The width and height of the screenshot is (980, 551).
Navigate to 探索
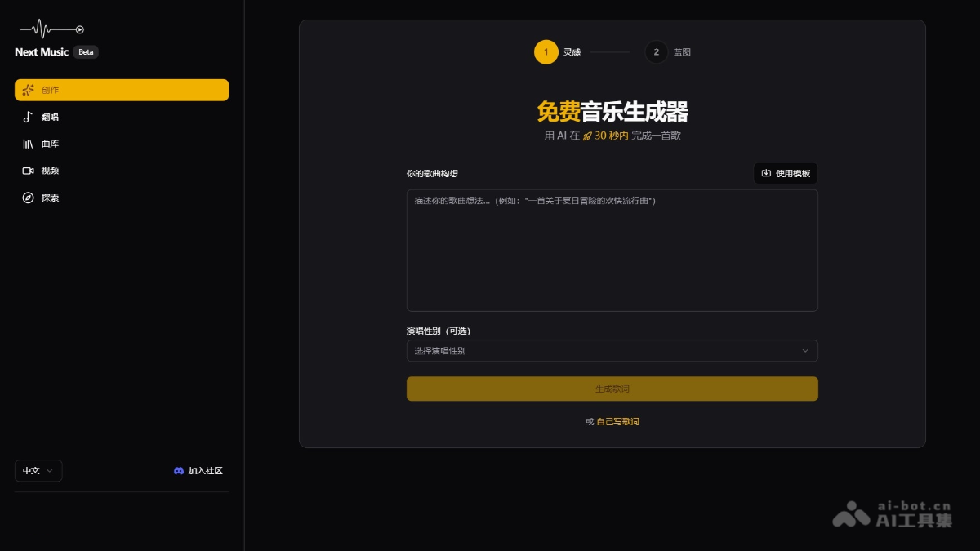(x=122, y=198)
